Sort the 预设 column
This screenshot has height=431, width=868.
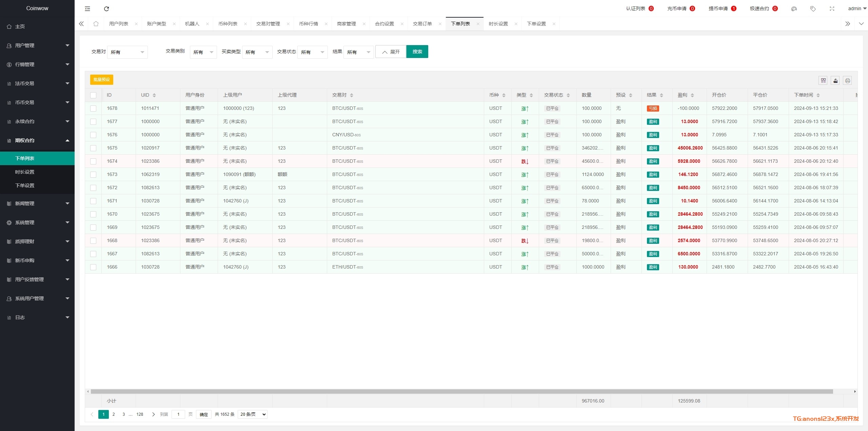tap(631, 95)
